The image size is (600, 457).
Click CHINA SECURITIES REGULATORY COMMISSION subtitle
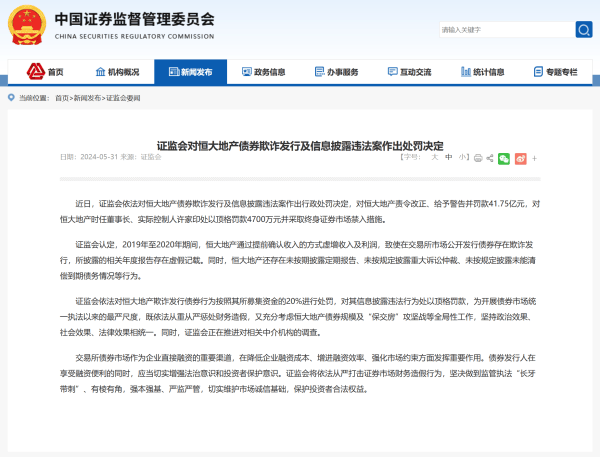click(x=135, y=36)
